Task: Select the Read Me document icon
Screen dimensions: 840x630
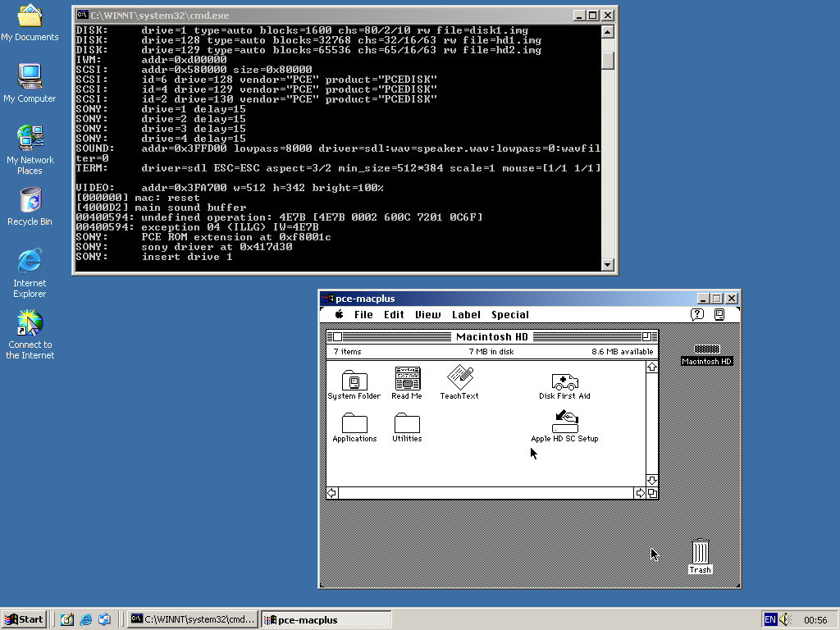Action: pos(407,378)
